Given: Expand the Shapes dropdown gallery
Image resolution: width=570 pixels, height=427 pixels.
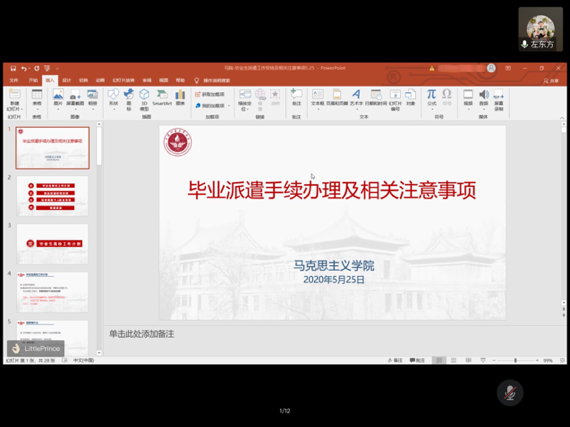Looking at the screenshot, I should point(113,109).
